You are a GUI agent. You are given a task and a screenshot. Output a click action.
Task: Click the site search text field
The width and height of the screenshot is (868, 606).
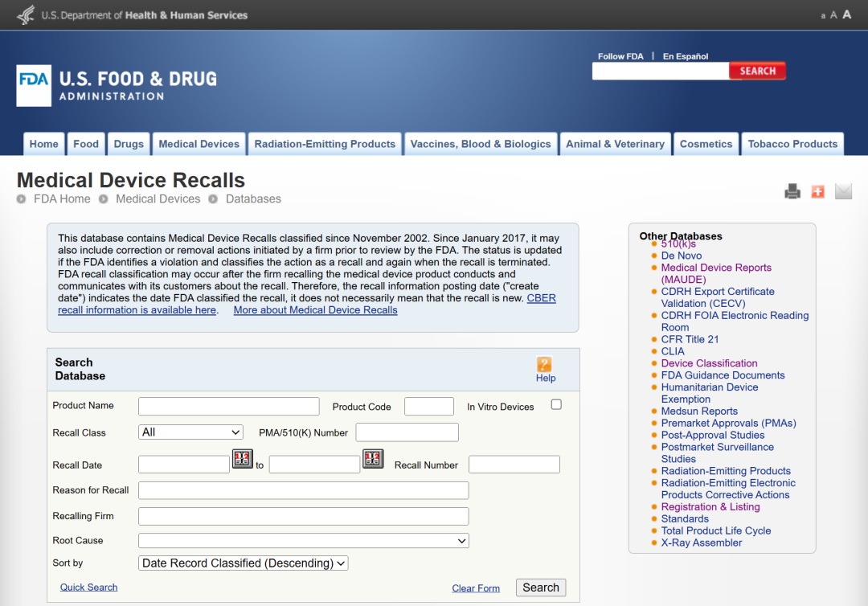coord(661,71)
